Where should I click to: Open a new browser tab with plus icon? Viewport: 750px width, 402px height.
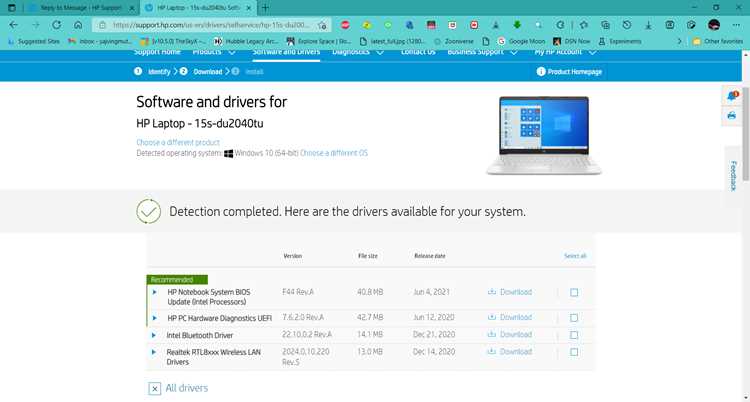point(265,8)
